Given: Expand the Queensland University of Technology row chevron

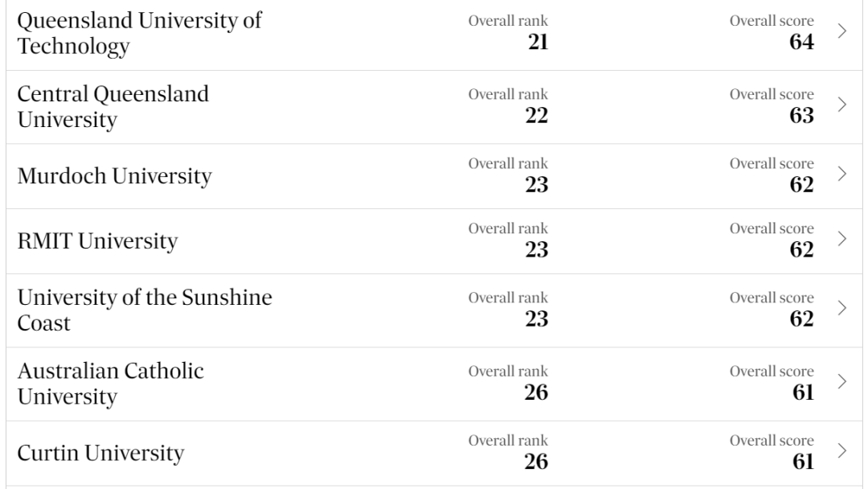Looking at the screenshot, I should point(841,31).
